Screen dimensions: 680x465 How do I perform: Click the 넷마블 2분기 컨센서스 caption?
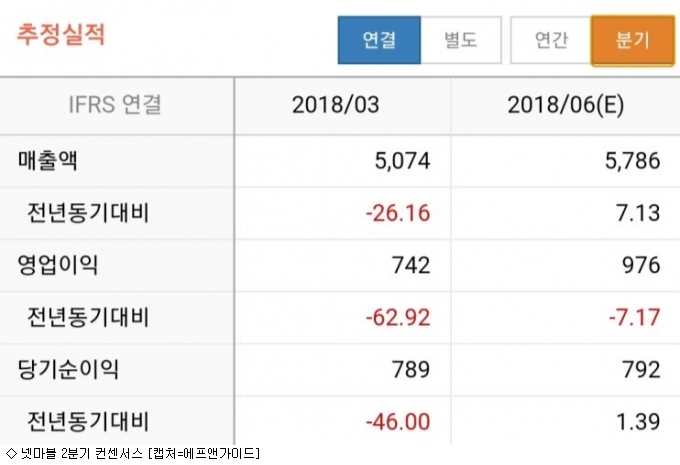[130, 454]
